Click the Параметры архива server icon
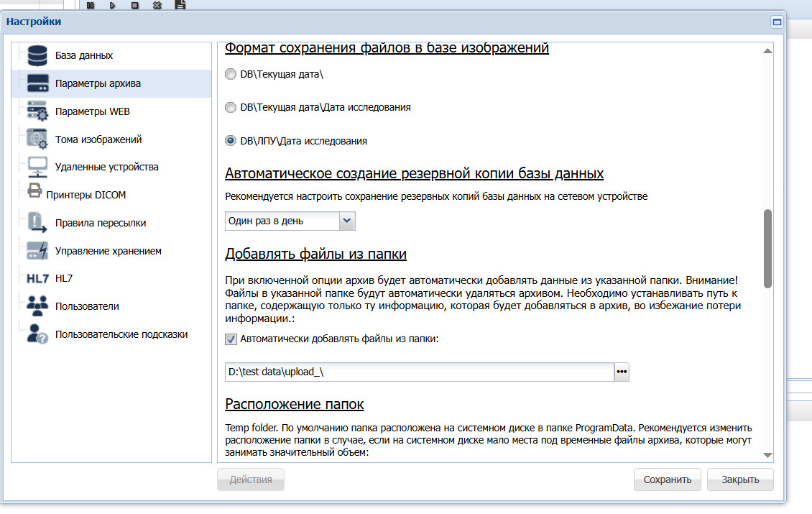The image size is (812, 514). click(37, 83)
